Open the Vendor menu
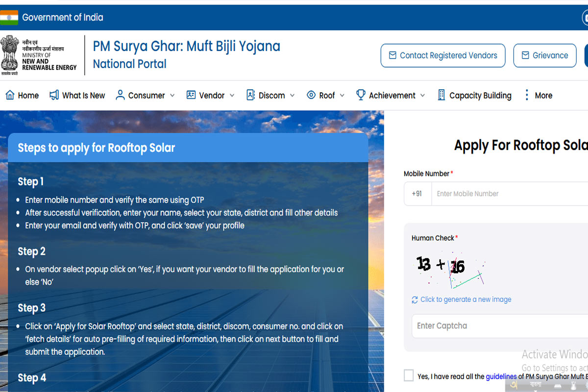The width and height of the screenshot is (588, 392). click(x=211, y=95)
